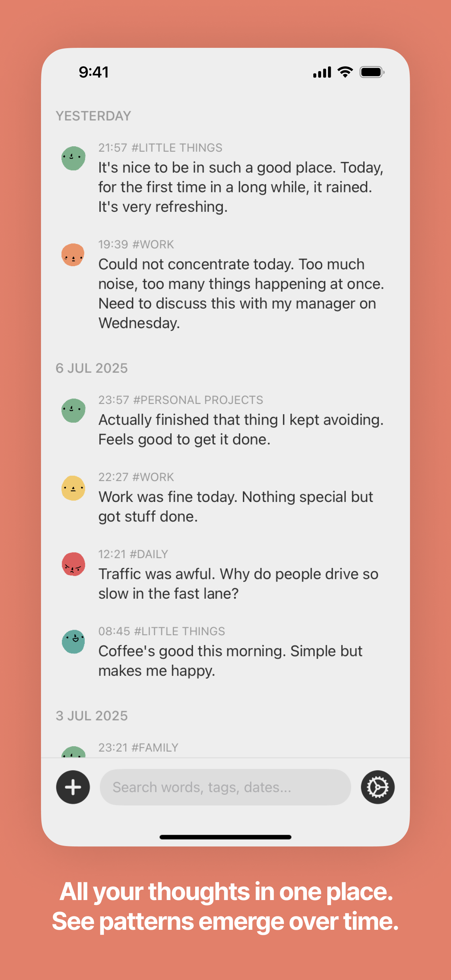Screen dimensions: 451x980
Task: Tap yellow neutral face on 22:27 entry
Action: pos(73,488)
